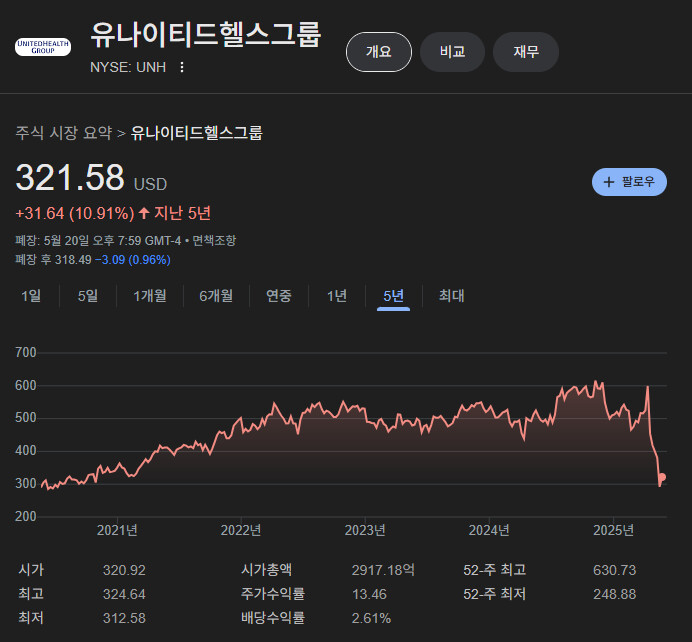The height and width of the screenshot is (642, 692).
Task: Click the 유나이티드헬스그룹 page title
Action: pyautogui.click(x=206, y=35)
